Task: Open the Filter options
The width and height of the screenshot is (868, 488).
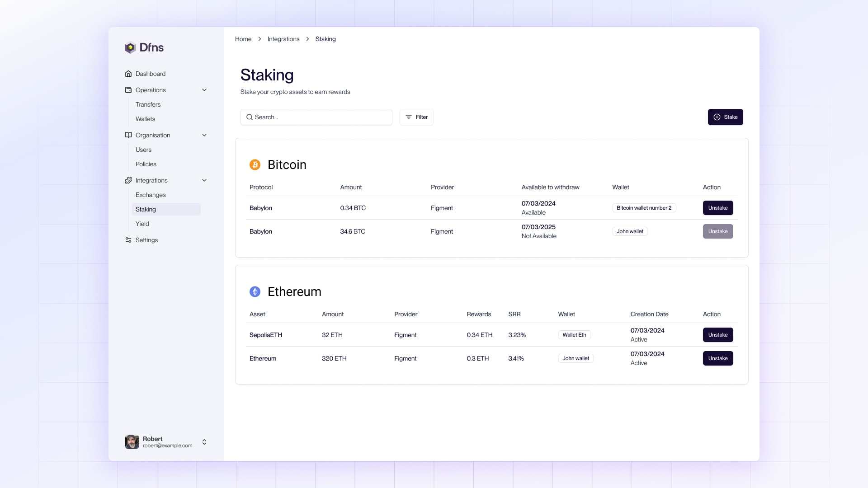Action: click(x=416, y=117)
